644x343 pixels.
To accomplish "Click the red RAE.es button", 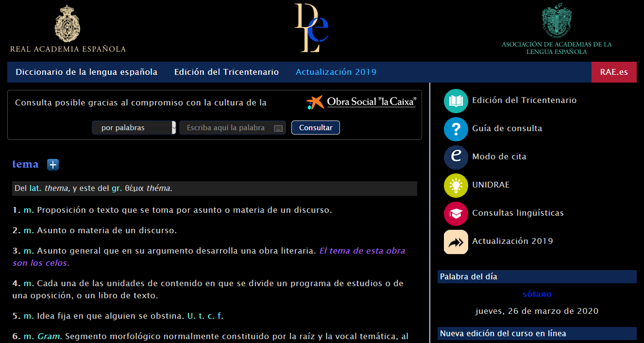I will [x=614, y=72].
